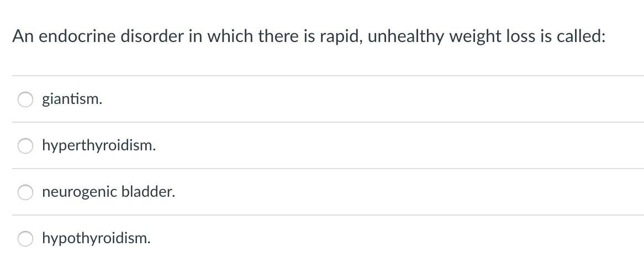Choose the hyperthyroidism radio button
Screen dimensions: 644x262
tap(25, 145)
